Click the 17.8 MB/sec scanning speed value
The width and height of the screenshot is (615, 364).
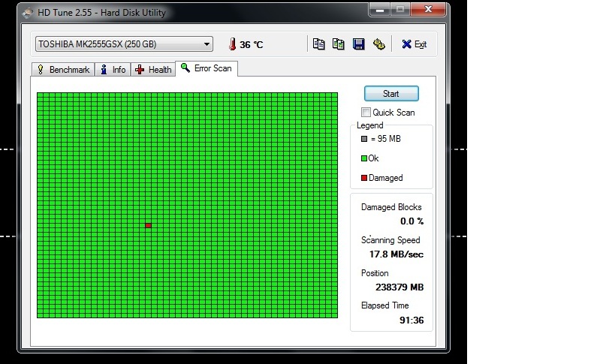tap(396, 254)
